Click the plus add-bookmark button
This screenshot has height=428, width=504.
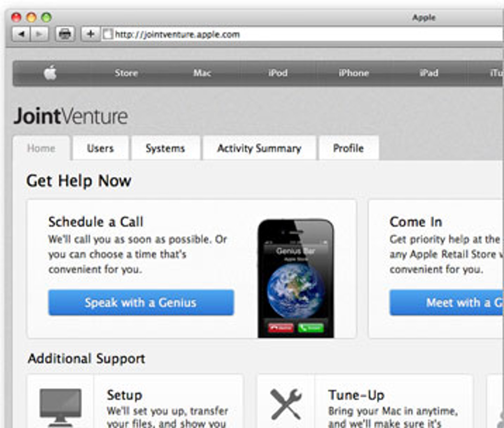point(91,34)
